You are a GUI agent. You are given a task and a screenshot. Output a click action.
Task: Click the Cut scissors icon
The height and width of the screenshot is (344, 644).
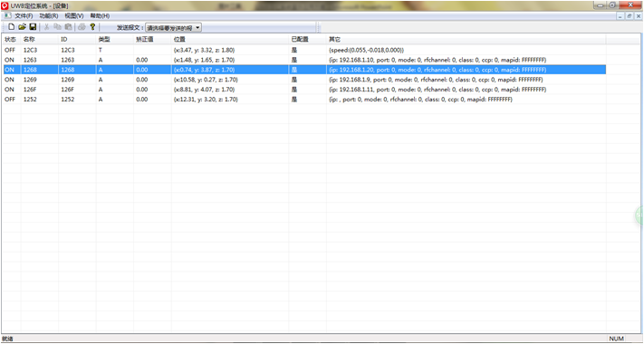47,27
